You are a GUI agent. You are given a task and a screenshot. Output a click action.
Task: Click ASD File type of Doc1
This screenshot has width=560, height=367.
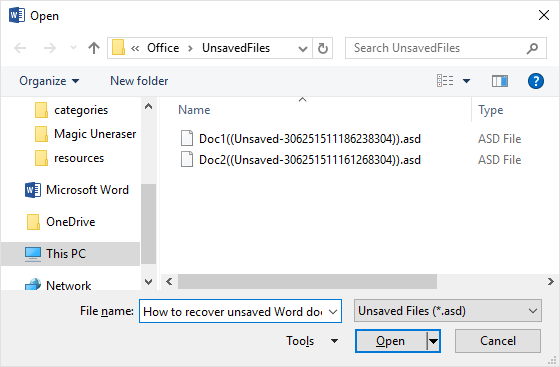[x=499, y=139]
